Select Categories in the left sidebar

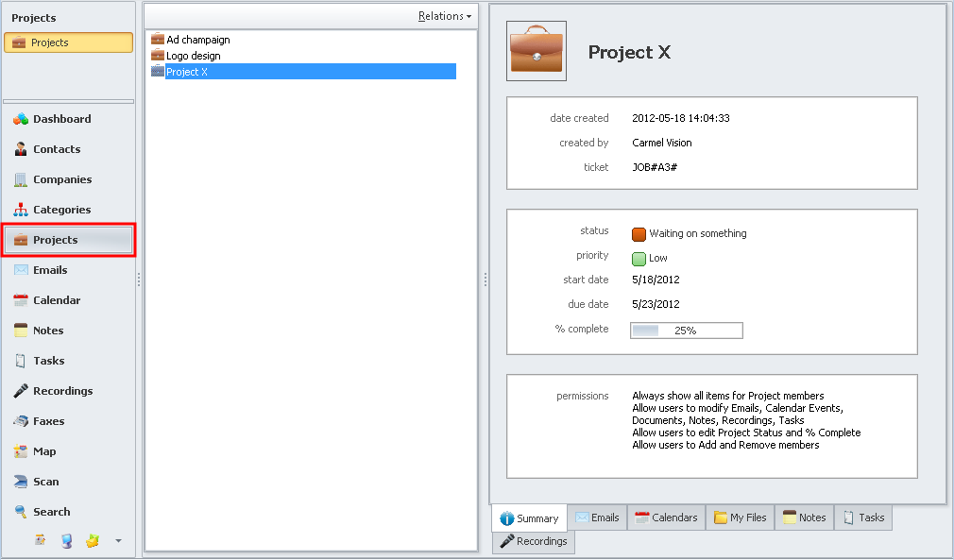click(x=61, y=210)
